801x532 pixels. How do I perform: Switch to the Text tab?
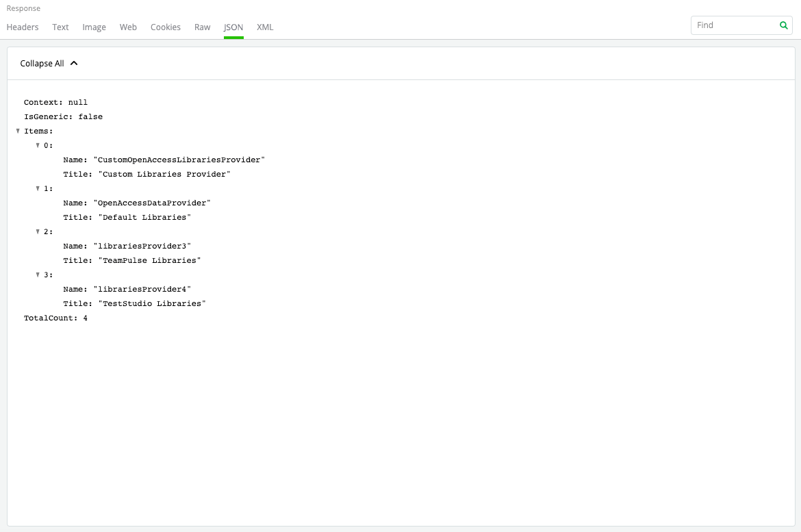click(x=60, y=27)
